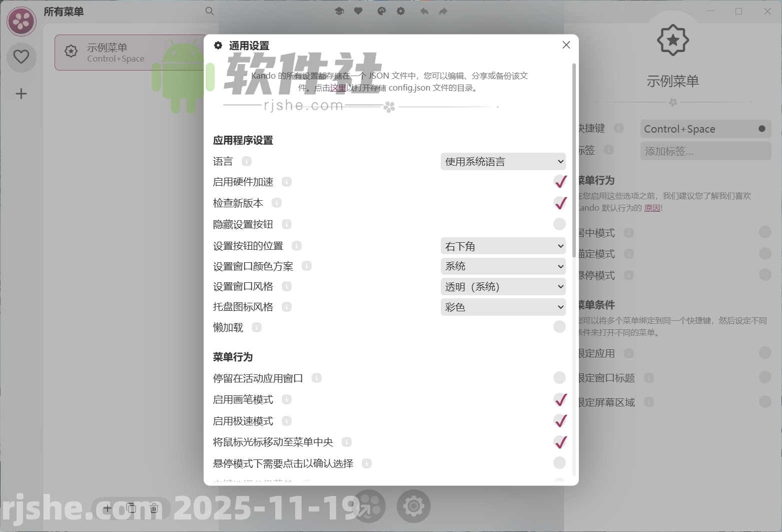Open the 托盘图标风格 dropdown
Image resolution: width=782 pixels, height=532 pixels.
click(x=503, y=307)
